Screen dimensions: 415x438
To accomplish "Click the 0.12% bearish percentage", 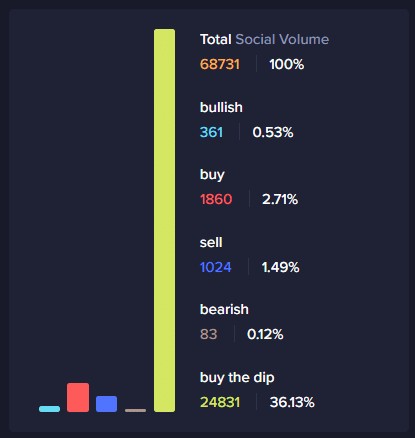I will (265, 334).
